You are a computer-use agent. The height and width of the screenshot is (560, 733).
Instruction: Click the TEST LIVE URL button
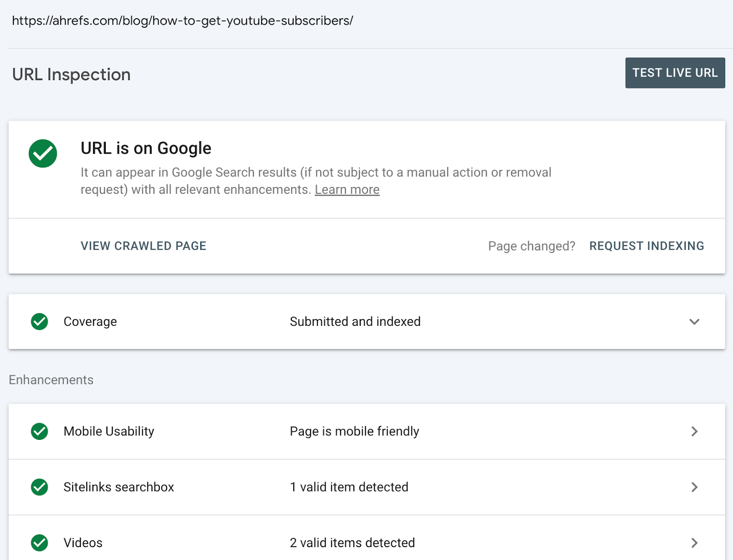tap(675, 73)
